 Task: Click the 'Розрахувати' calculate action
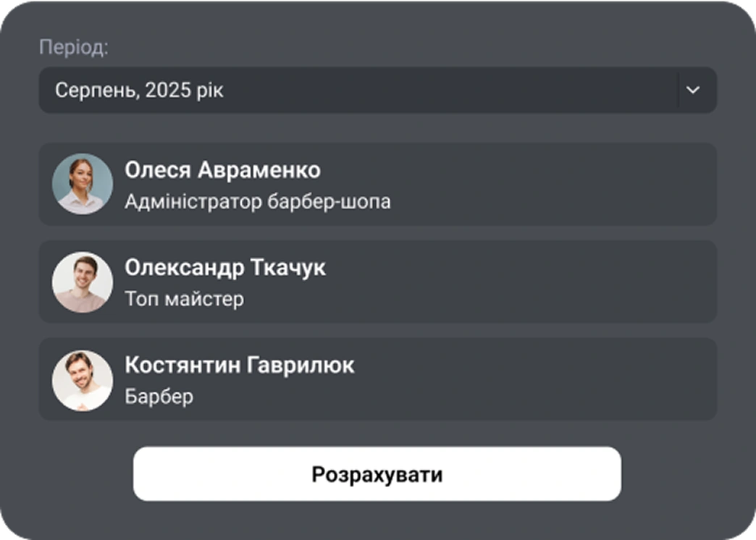[377, 473]
